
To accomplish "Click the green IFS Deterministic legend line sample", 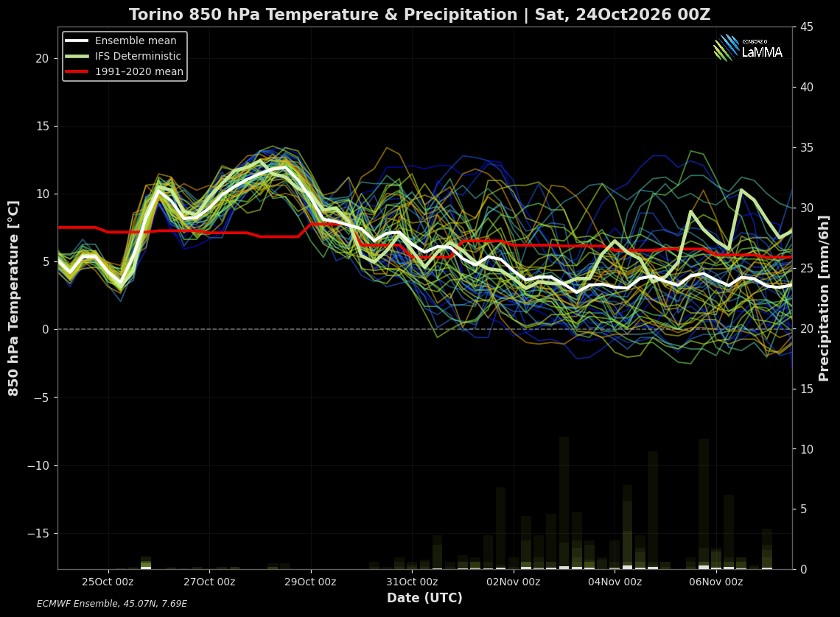I will click(76, 56).
